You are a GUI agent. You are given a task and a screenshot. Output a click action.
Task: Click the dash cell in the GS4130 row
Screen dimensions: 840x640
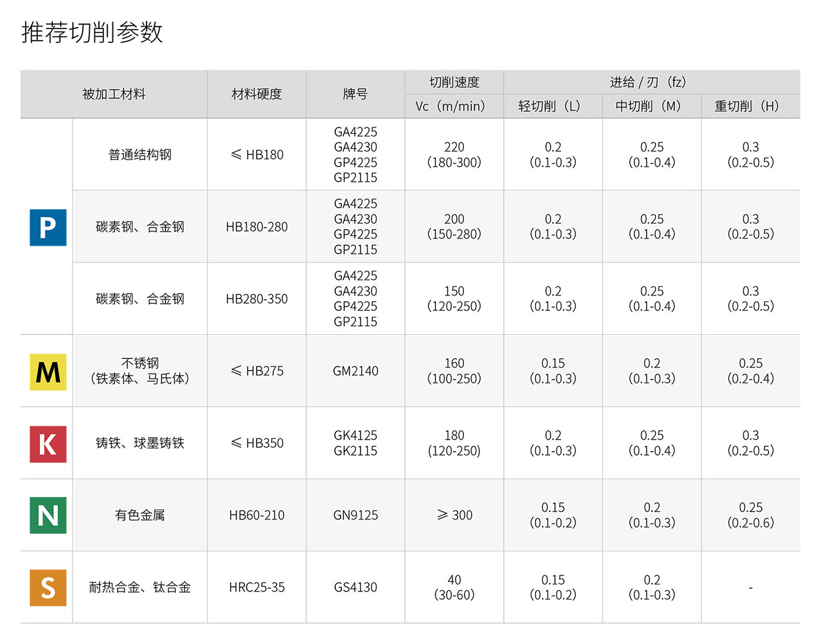click(x=751, y=587)
